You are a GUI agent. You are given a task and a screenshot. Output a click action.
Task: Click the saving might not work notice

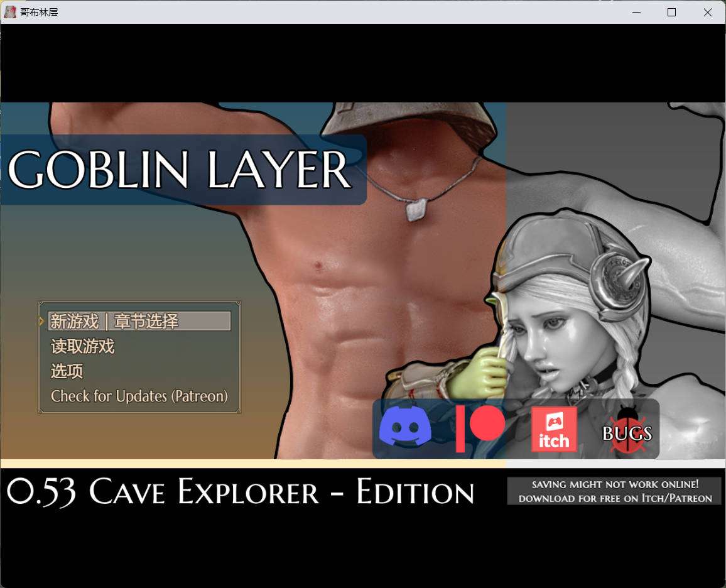(x=614, y=491)
